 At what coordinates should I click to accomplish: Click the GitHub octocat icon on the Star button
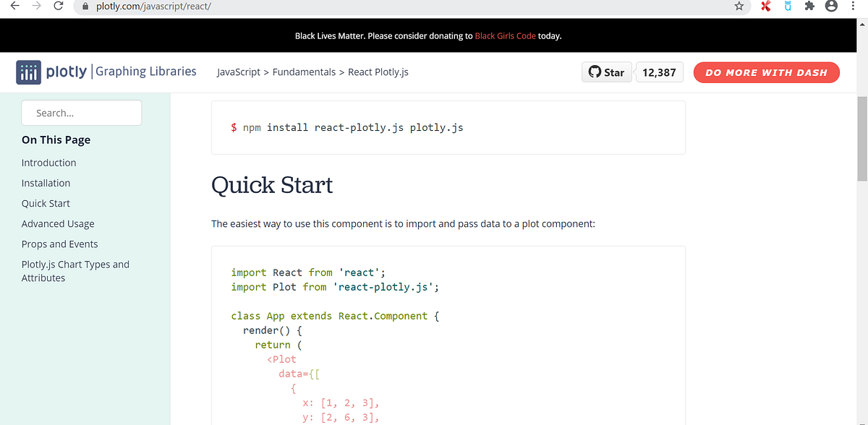point(595,72)
